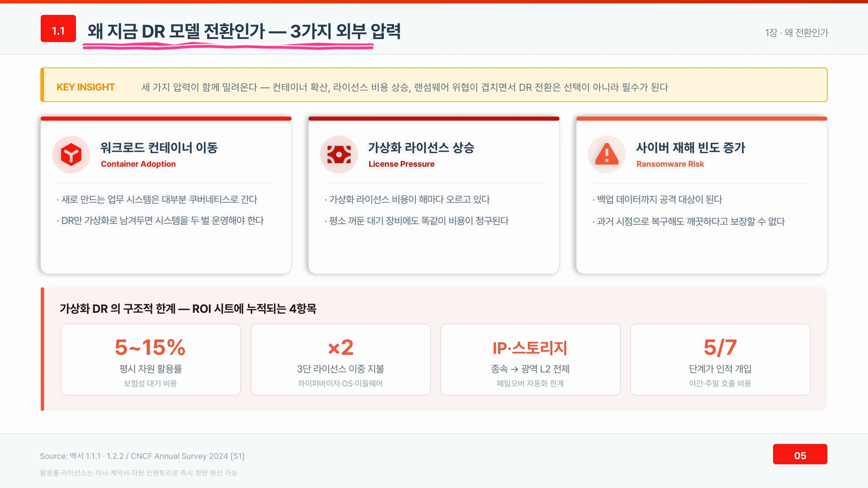Click the IP·스토리지 metric heading
Screen dimensions: 868x488
pyautogui.click(x=530, y=348)
